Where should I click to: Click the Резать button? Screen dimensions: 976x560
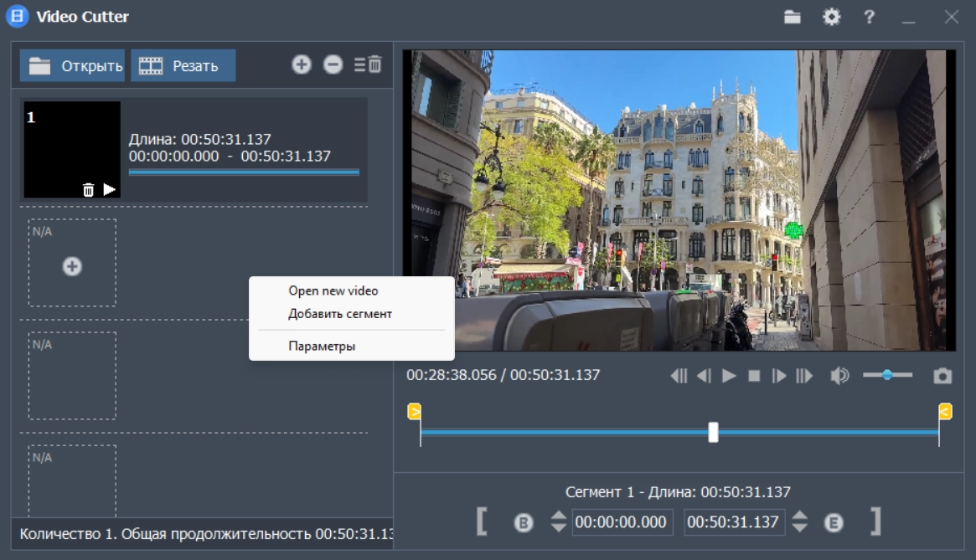pyautogui.click(x=183, y=65)
